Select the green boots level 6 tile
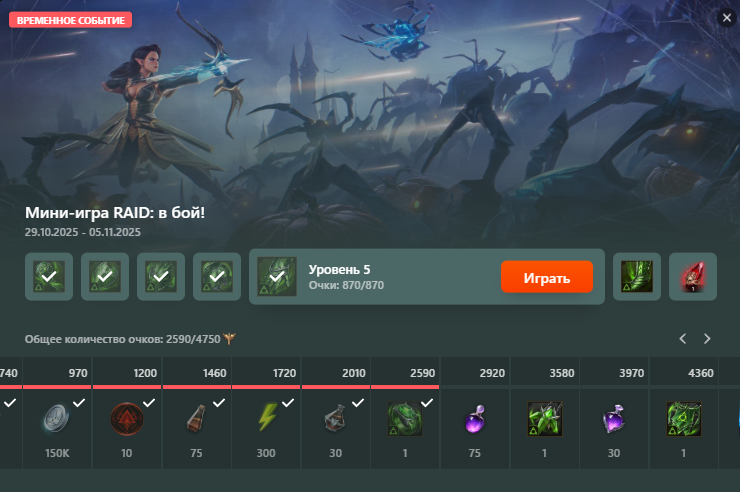This screenshot has height=492, width=740. click(x=637, y=276)
